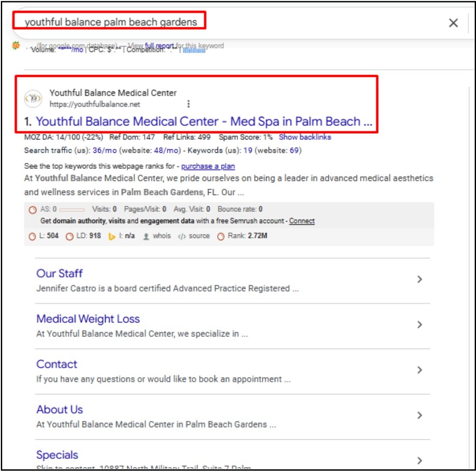Screen dimensions: 476x471
Task: Open the Keywords Everywhere extension icon
Action: pyautogui.click(x=16, y=46)
